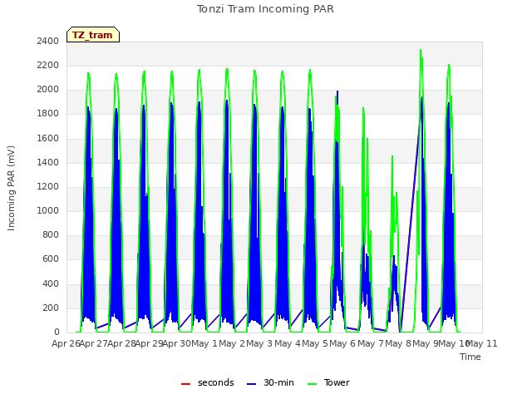Click the 400 y-axis tick label

[x=51, y=283]
